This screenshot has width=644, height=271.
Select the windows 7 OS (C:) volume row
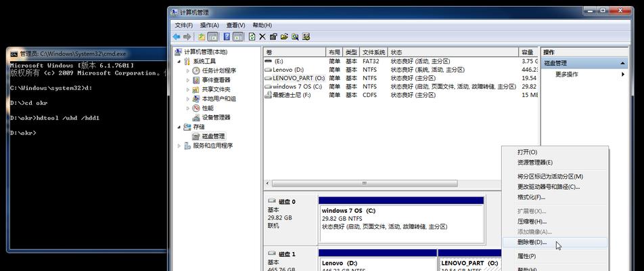[x=400, y=87]
